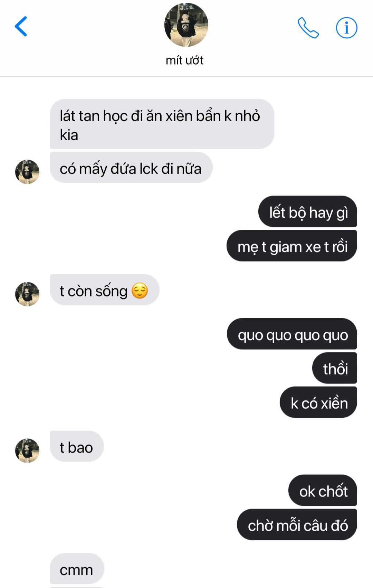Tap the small avatar beside 'có mấy đứa lck đi nữa'
The width and height of the screenshot is (373, 588).
pyautogui.click(x=27, y=172)
